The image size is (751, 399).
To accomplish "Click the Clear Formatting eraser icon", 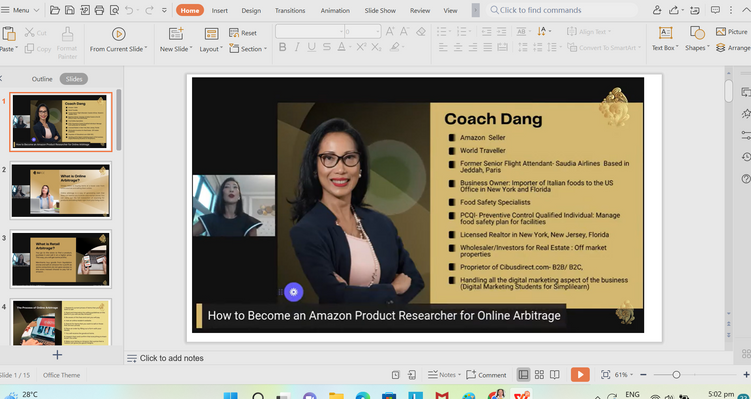I will 421,32.
